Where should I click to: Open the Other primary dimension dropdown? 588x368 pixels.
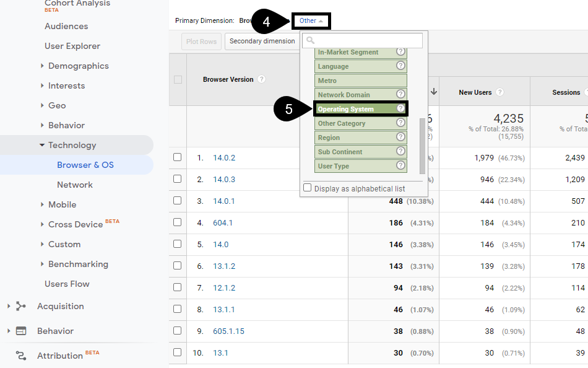pyautogui.click(x=311, y=21)
